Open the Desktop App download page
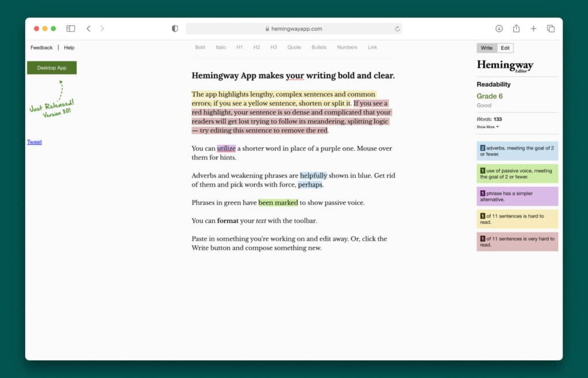The height and width of the screenshot is (378, 588). tap(52, 67)
